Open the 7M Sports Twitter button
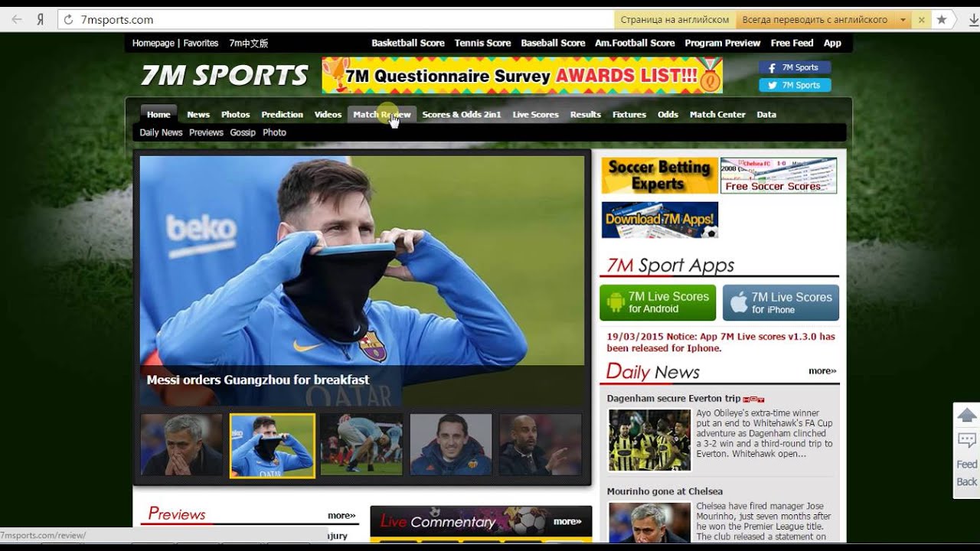 pyautogui.click(x=795, y=85)
